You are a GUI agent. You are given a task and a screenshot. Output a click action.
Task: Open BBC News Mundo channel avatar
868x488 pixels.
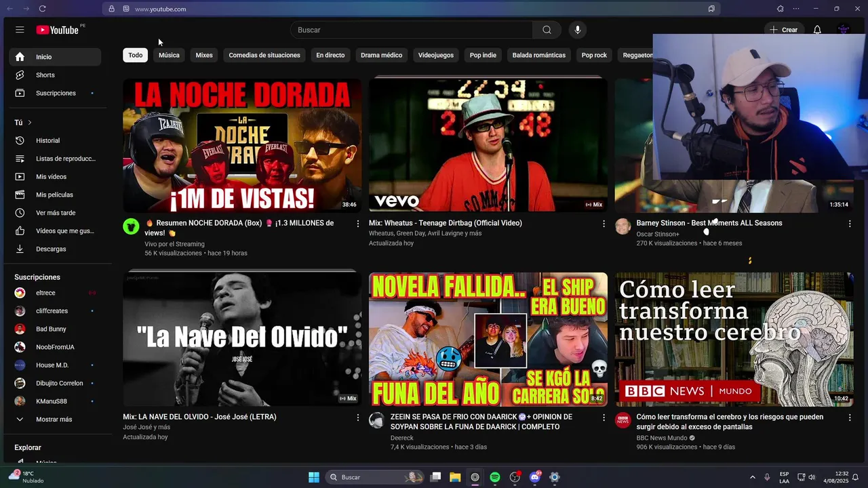pos(623,420)
